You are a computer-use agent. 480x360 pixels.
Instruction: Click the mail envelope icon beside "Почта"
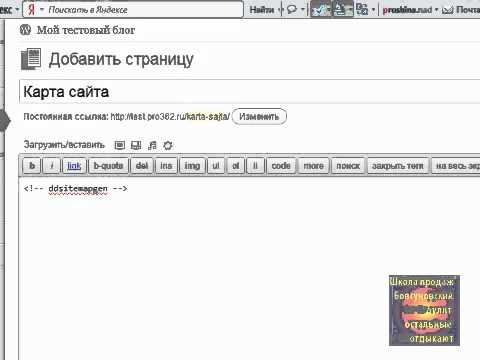click(448, 10)
